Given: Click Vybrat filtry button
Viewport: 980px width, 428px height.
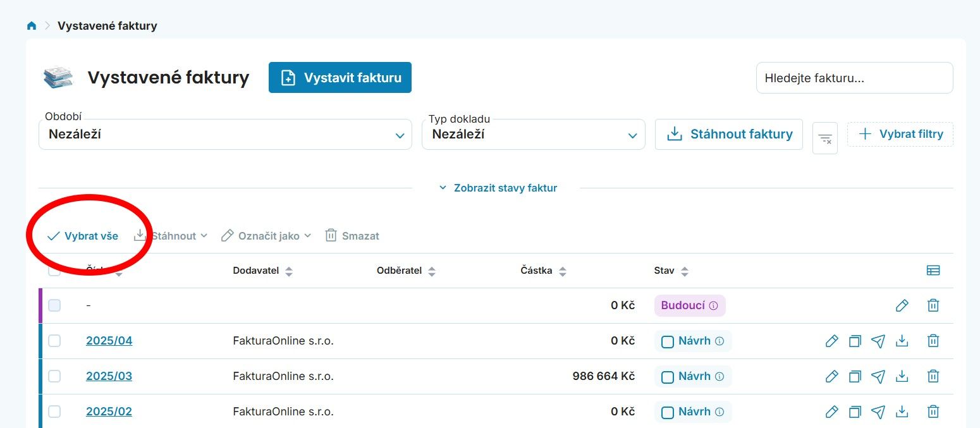Looking at the screenshot, I should coord(900,134).
